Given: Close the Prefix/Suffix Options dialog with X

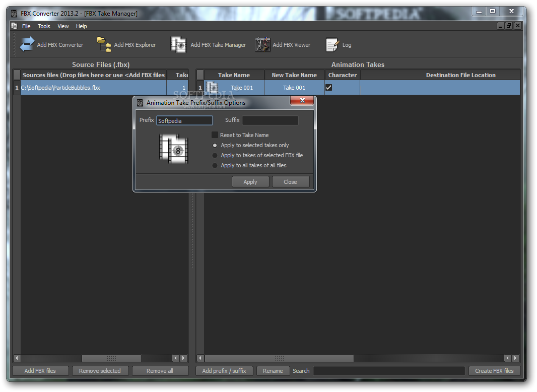Looking at the screenshot, I should 302,100.
